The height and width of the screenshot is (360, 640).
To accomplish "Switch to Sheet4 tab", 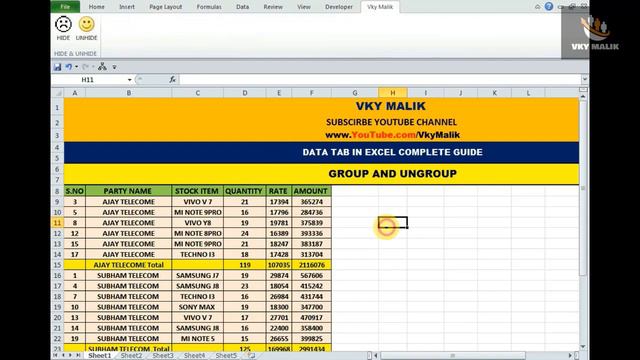I will click(194, 356).
